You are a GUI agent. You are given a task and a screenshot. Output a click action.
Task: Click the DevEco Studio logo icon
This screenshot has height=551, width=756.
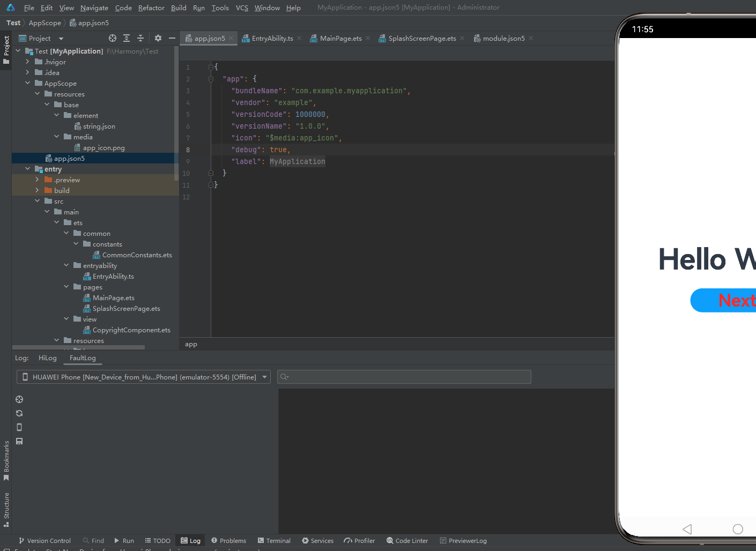pyautogui.click(x=11, y=8)
